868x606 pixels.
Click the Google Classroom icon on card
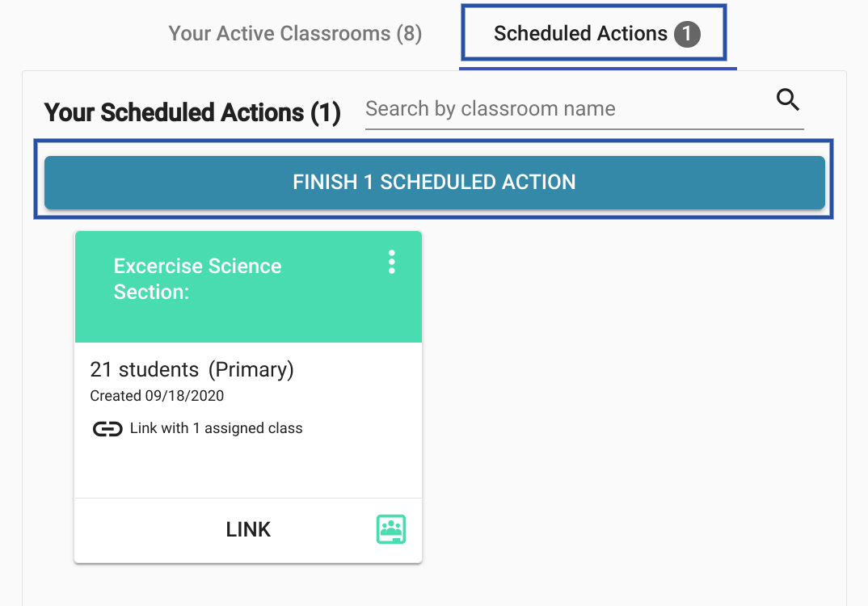[x=391, y=529]
